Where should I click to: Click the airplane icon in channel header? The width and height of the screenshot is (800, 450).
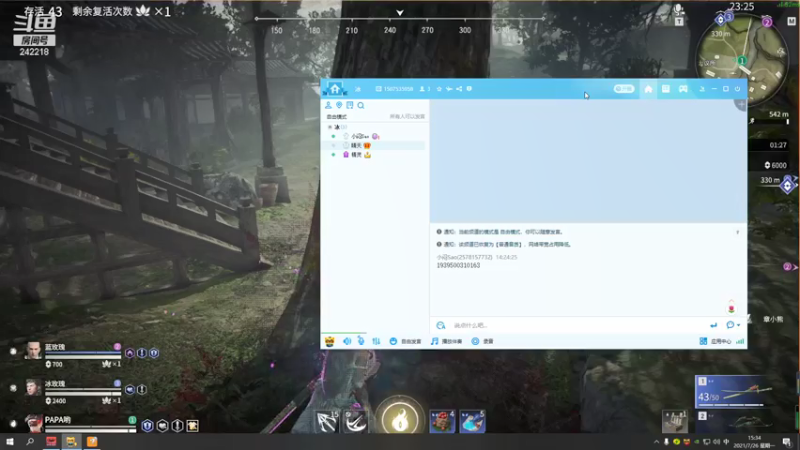[x=449, y=89]
